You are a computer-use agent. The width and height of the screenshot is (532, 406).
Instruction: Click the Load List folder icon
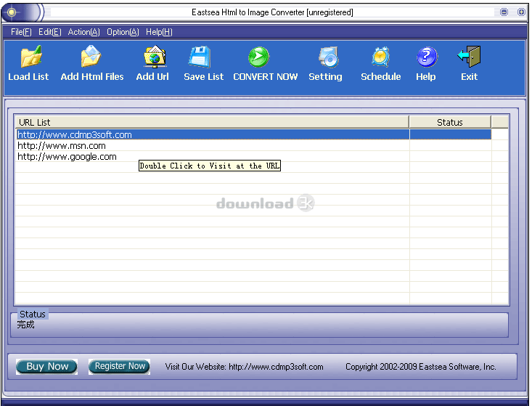[29, 58]
